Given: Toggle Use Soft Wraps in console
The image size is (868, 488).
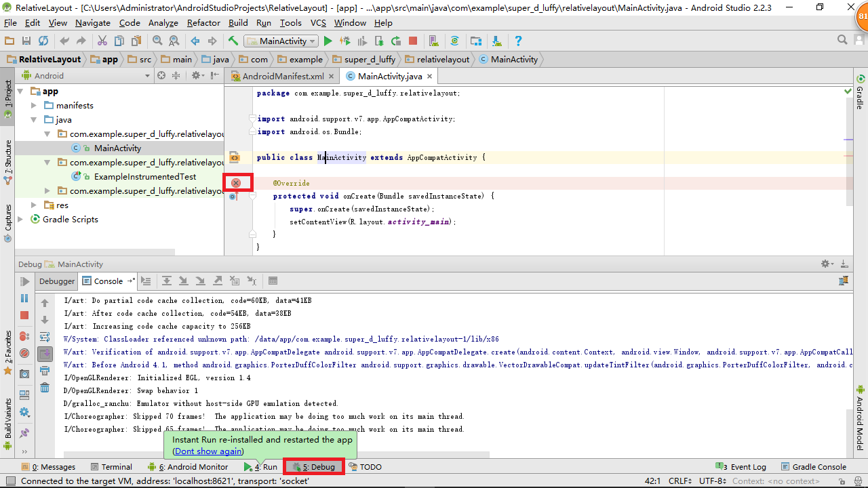Looking at the screenshot, I should (45, 337).
